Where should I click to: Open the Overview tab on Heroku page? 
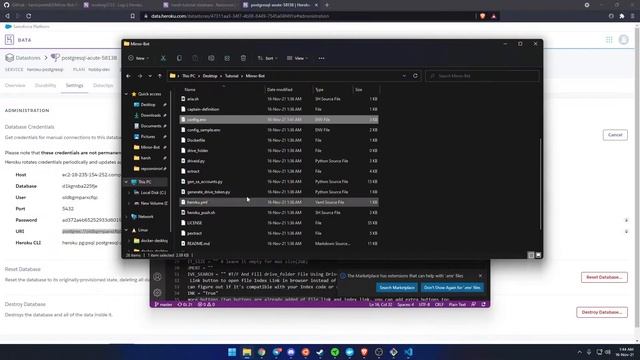click(15, 86)
